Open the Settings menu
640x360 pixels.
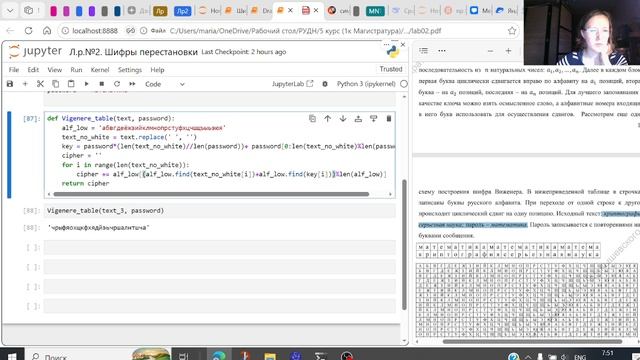(x=130, y=70)
